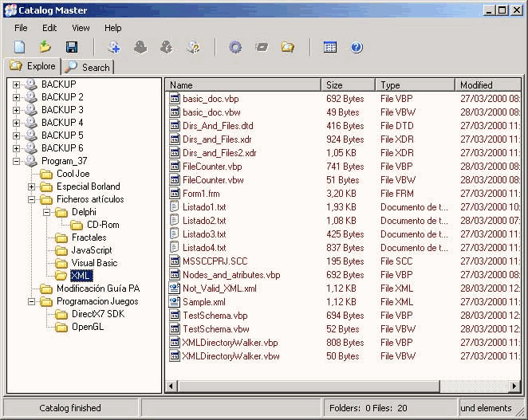Image resolution: width=528 pixels, height=420 pixels.
Task: Expand the BACKUP 3 tree node
Action: pyautogui.click(x=16, y=111)
